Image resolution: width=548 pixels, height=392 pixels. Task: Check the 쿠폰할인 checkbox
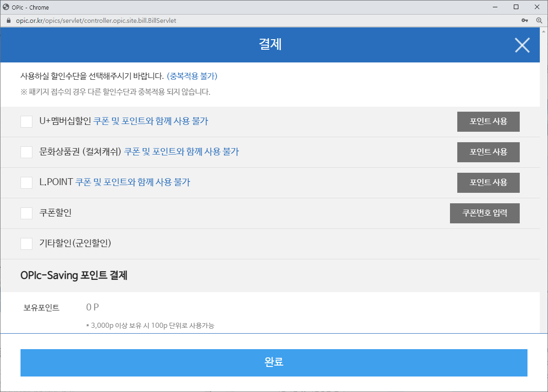[26, 213]
